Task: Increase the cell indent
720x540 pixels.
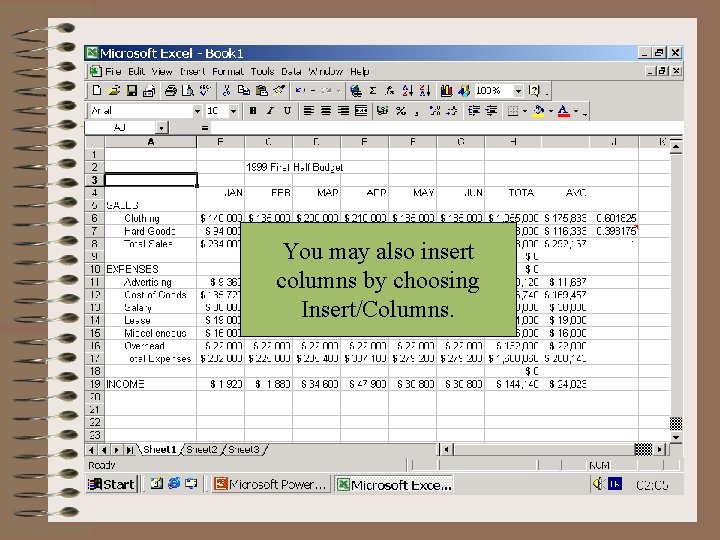Action: click(491, 111)
